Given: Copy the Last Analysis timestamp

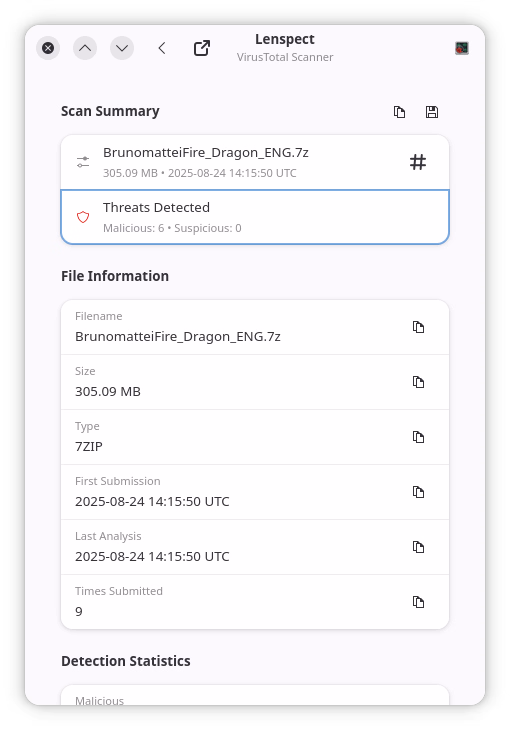Looking at the screenshot, I should (418, 547).
